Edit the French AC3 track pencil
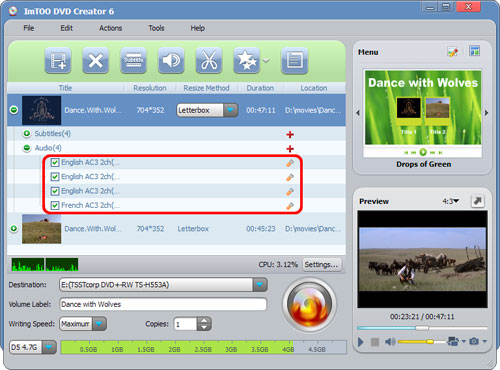The height and width of the screenshot is (370, 500). coord(290,206)
